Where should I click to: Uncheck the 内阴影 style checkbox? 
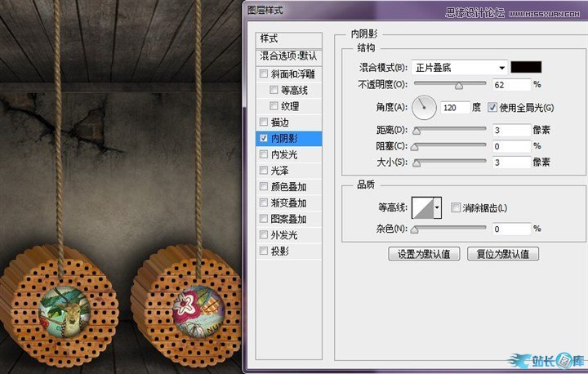(263, 139)
